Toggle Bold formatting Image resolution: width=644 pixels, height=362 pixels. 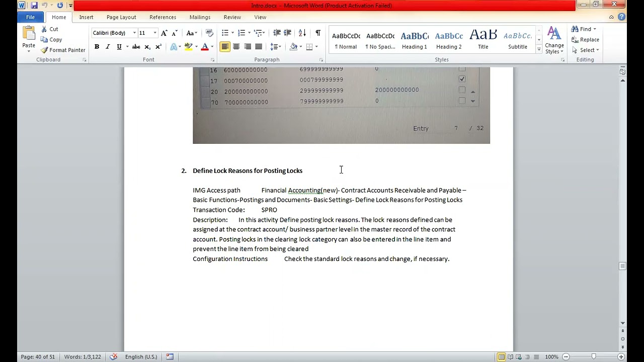click(97, 47)
